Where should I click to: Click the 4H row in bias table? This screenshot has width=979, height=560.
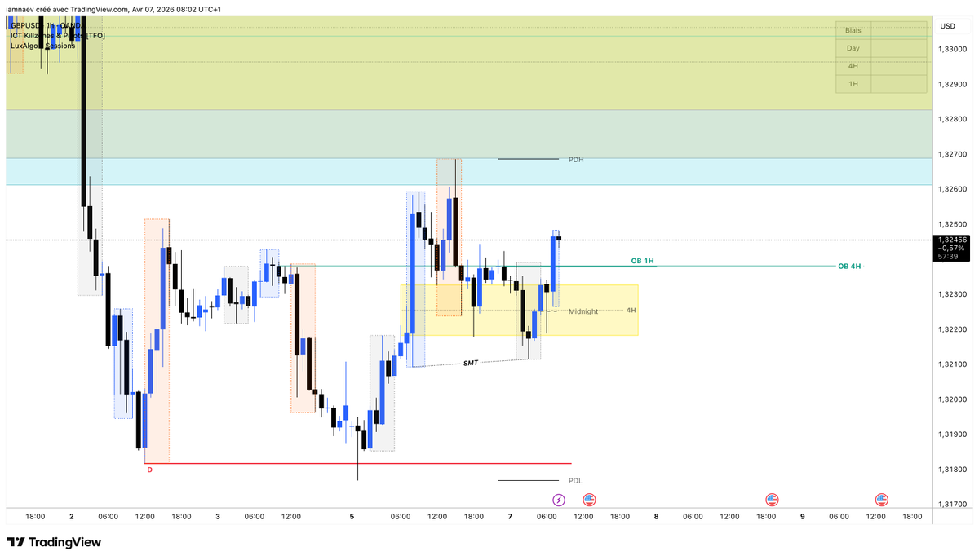(x=881, y=66)
